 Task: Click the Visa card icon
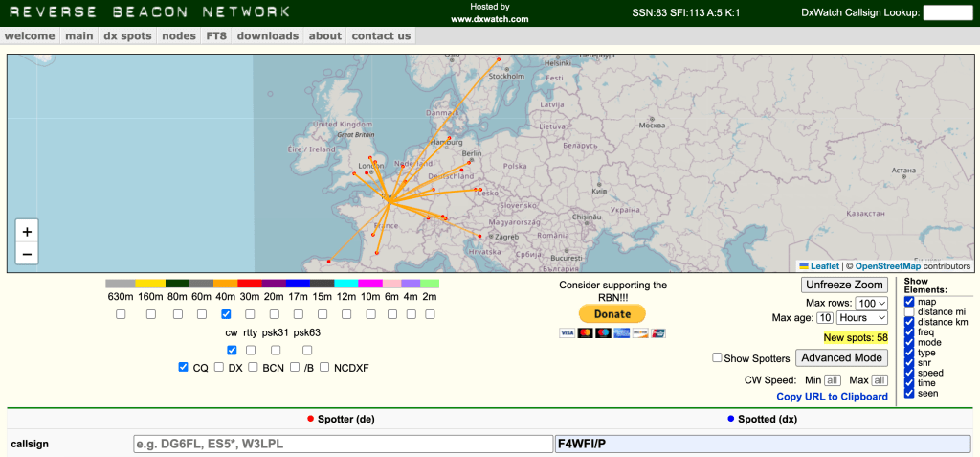coord(567,333)
